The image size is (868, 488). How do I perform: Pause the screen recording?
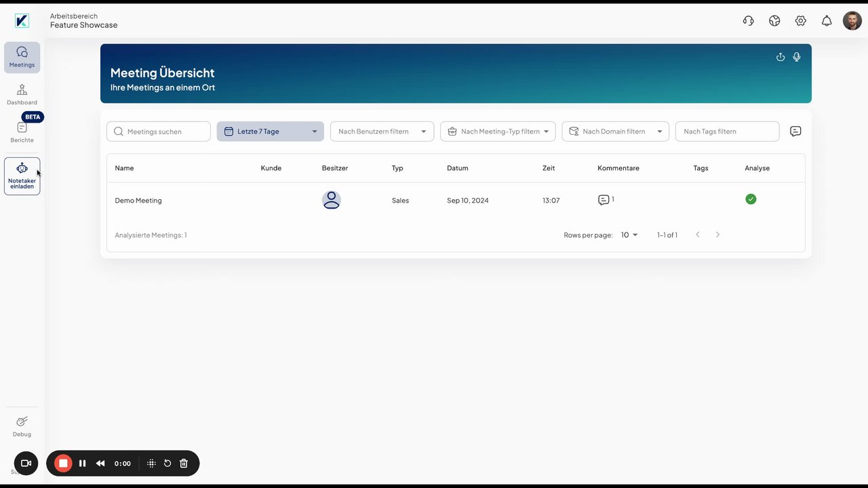pyautogui.click(x=82, y=464)
